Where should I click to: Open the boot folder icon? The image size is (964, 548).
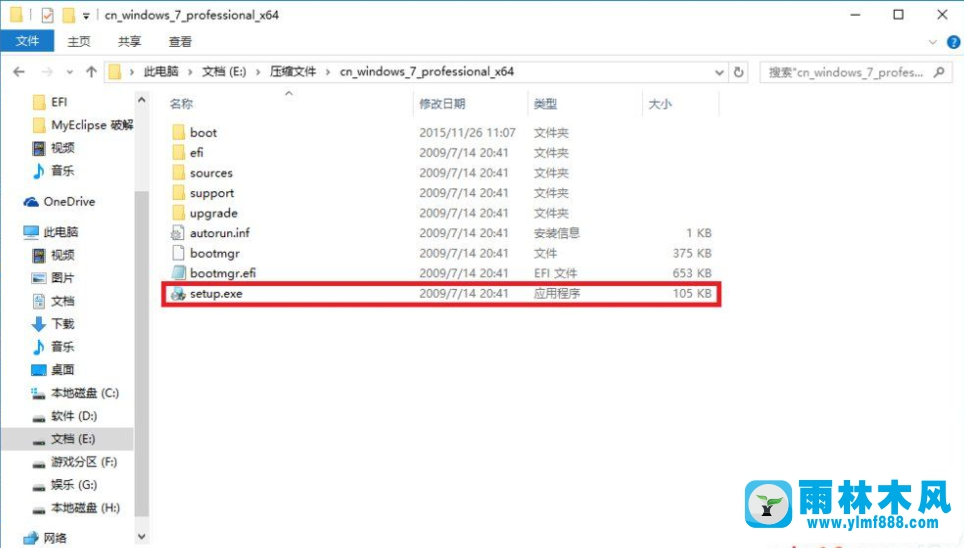tap(178, 132)
